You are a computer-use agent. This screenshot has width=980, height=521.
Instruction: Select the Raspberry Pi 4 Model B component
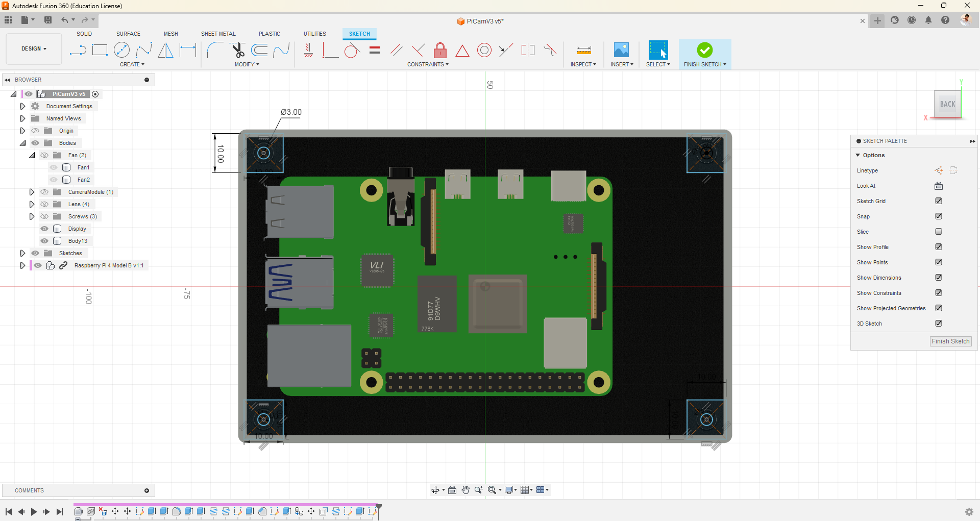click(109, 265)
